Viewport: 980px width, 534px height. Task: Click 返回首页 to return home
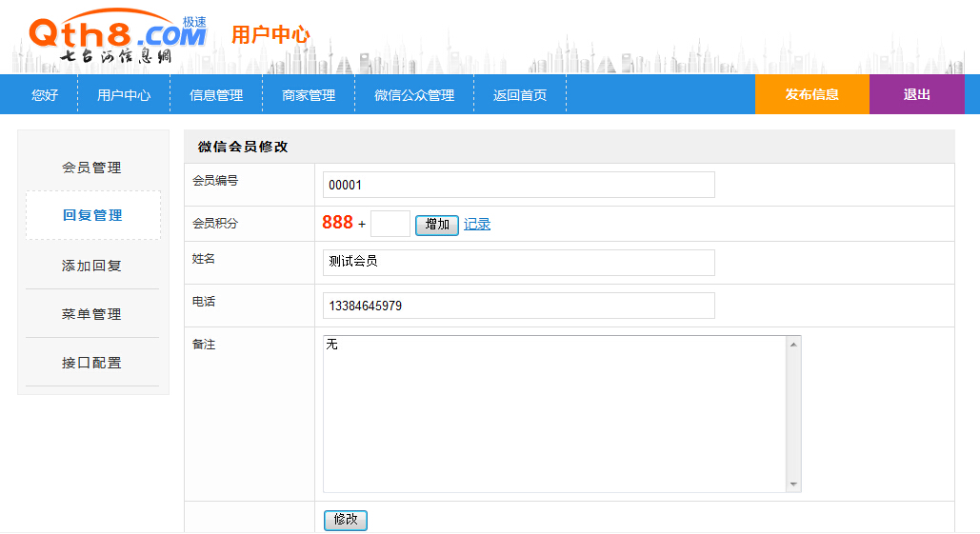pos(520,95)
